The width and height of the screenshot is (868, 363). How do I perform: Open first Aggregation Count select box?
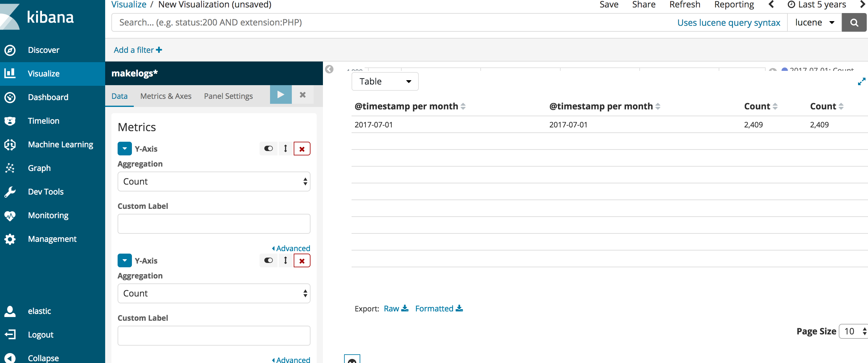[x=214, y=181]
